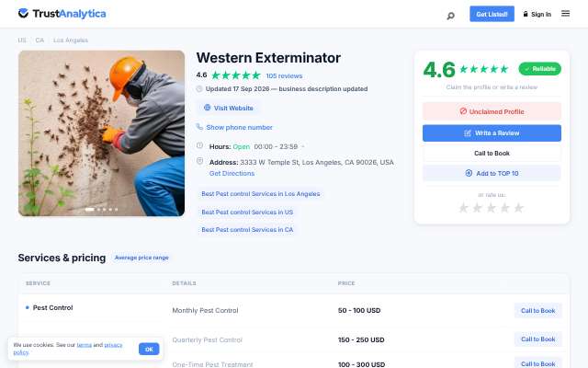Click Call to Book for One-Time Pest Treatment
This screenshot has width=588, height=368.
click(x=537, y=363)
